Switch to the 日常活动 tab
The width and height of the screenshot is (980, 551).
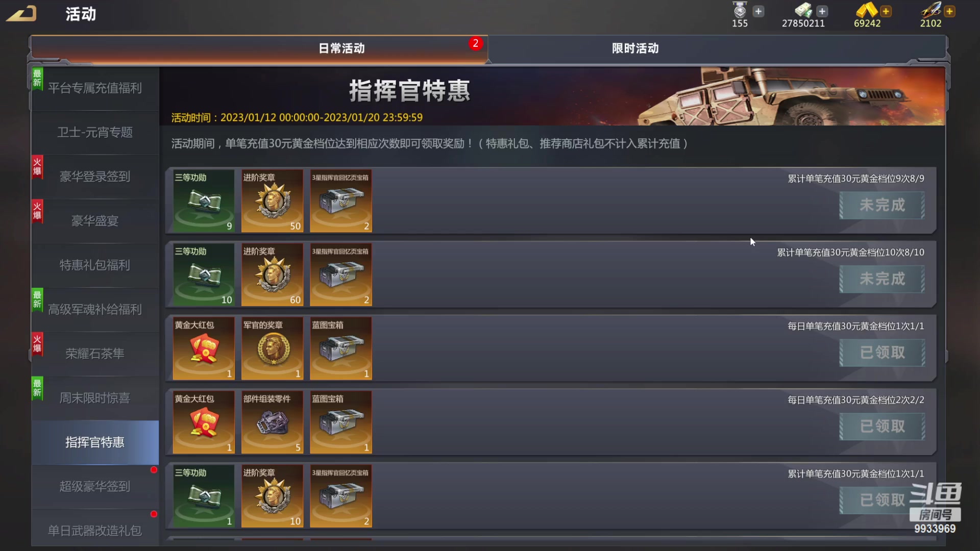tap(341, 48)
